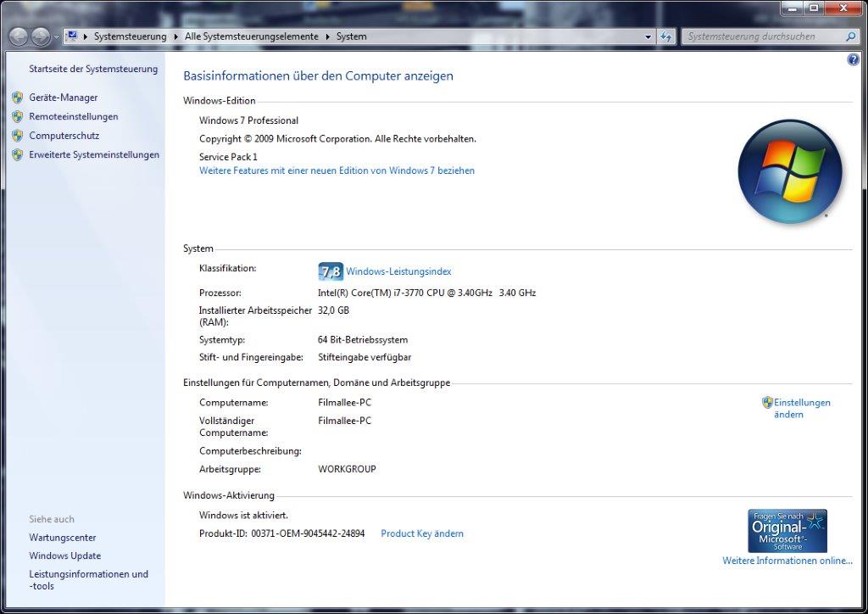Click Einstellungen ändern link
The image size is (868, 614).
802,409
